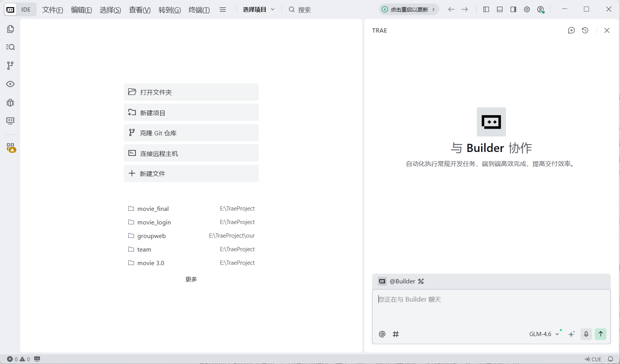Screen dimensions: 620x364
Task: Expand the GLM-4.6 model dropdown
Action: coord(544,334)
